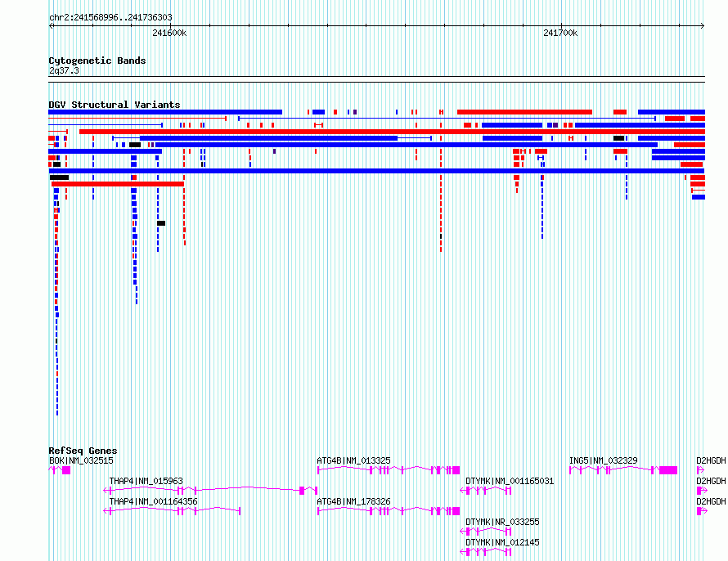Screen dimensions: 728x561
Task: Open the ATG4B|NM_178326 transcript label
Action: click(x=354, y=501)
